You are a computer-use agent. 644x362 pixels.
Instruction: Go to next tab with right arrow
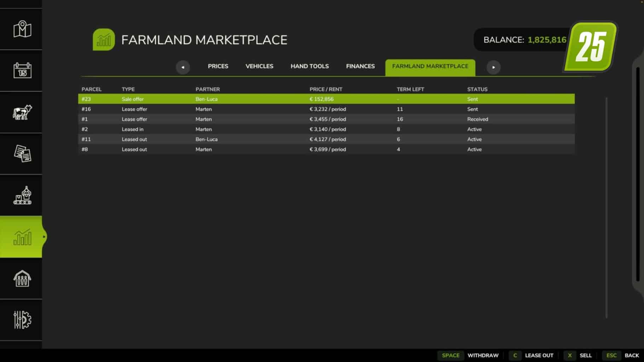tap(493, 67)
